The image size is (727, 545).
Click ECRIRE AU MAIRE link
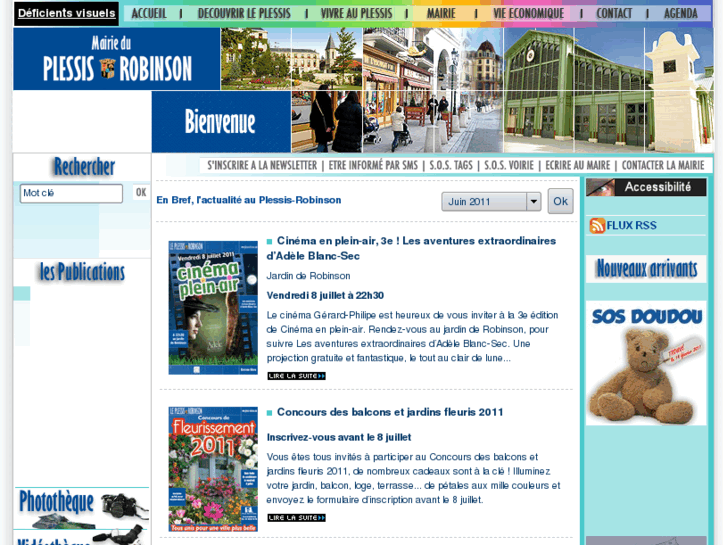click(578, 166)
